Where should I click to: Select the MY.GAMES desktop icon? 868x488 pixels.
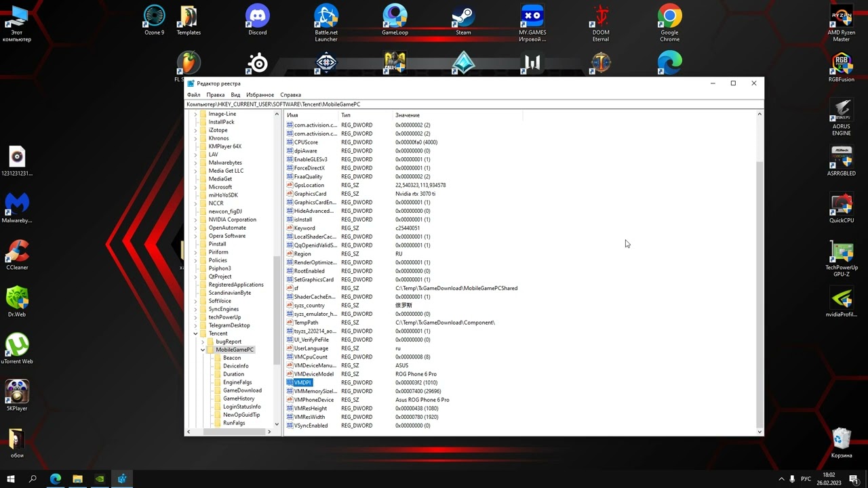[532, 23]
